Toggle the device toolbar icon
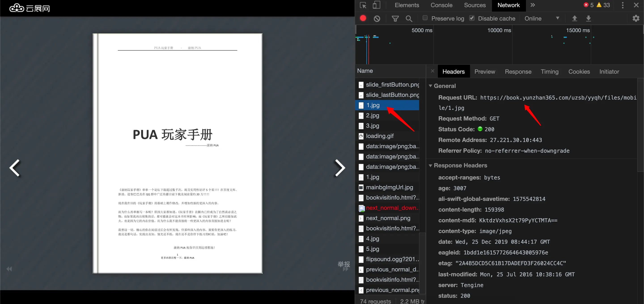 tap(376, 5)
